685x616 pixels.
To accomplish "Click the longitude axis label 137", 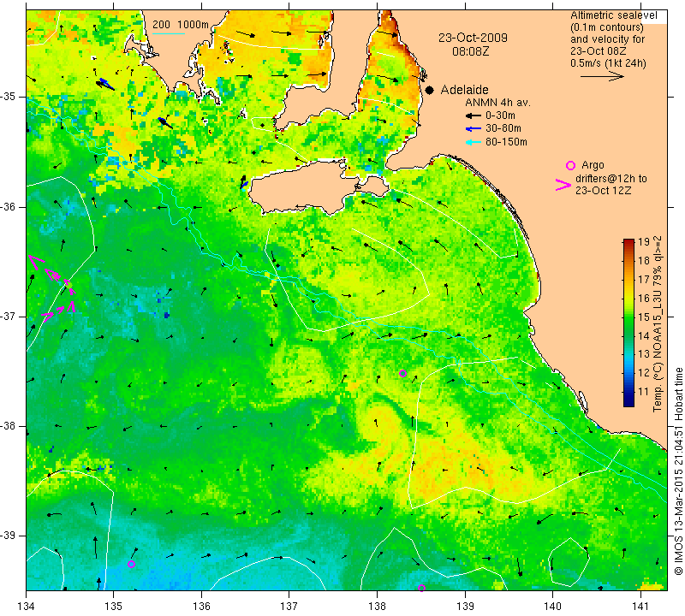I will point(289,607).
